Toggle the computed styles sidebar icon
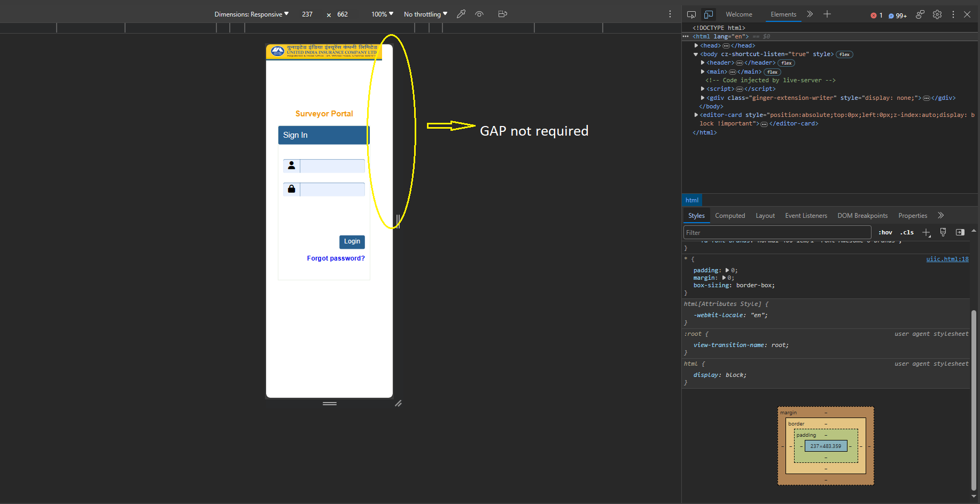The height and width of the screenshot is (504, 980). (960, 232)
